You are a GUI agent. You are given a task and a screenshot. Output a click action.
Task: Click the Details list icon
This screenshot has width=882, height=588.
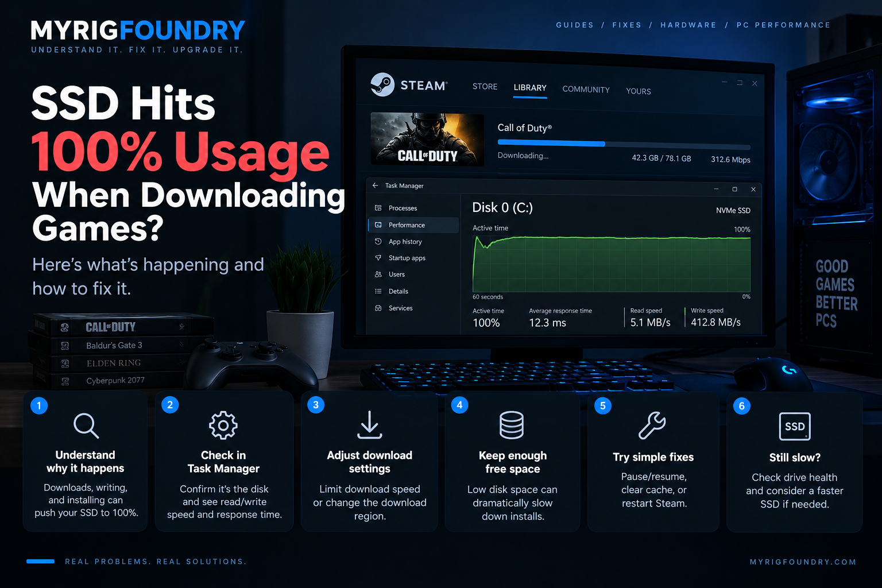(x=378, y=291)
